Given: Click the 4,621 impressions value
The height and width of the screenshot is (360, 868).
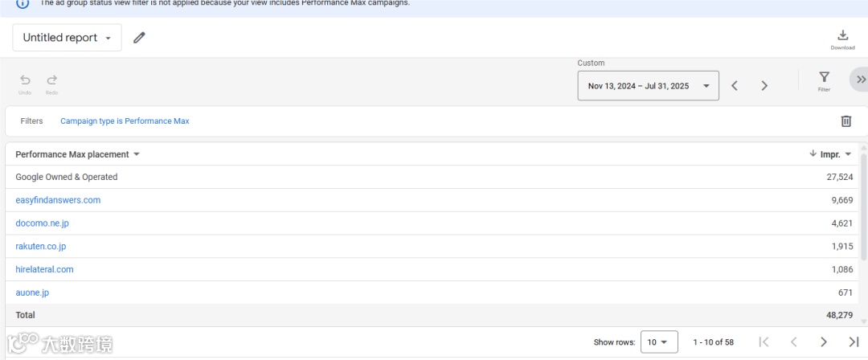Looking at the screenshot, I should (x=842, y=223).
